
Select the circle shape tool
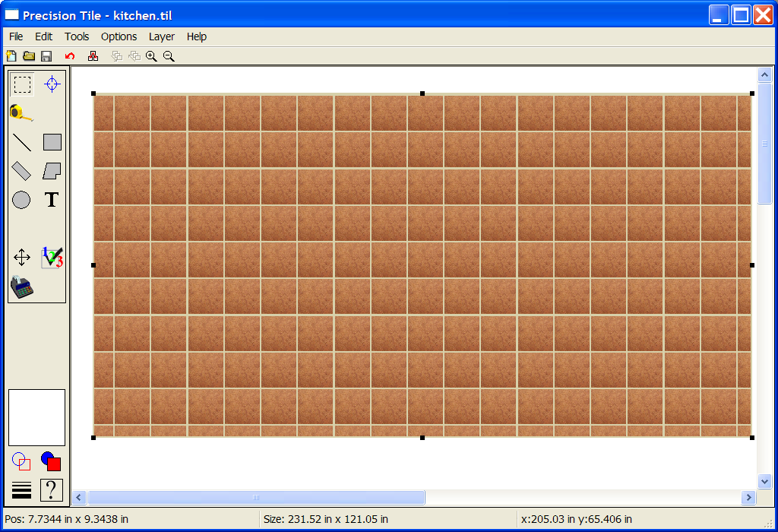tap(22, 200)
